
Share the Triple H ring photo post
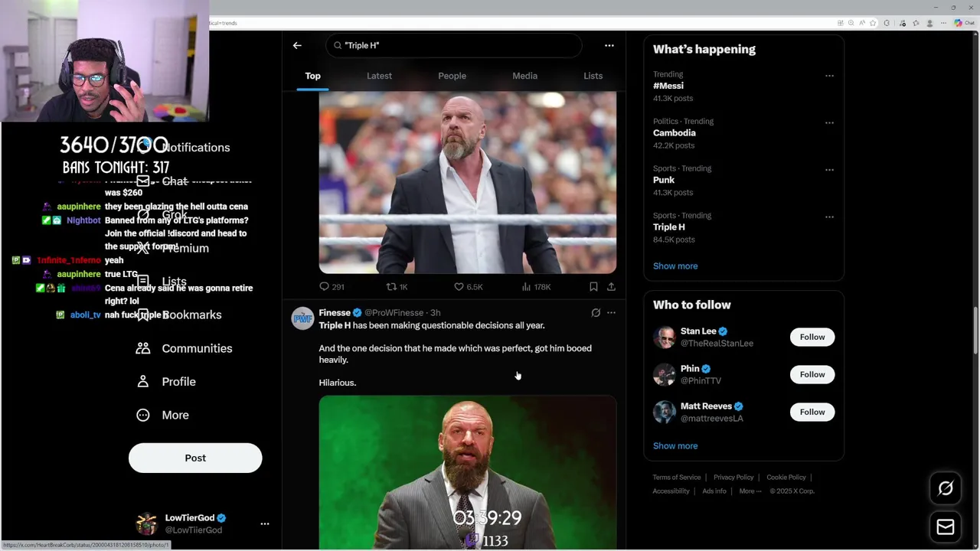[611, 286]
